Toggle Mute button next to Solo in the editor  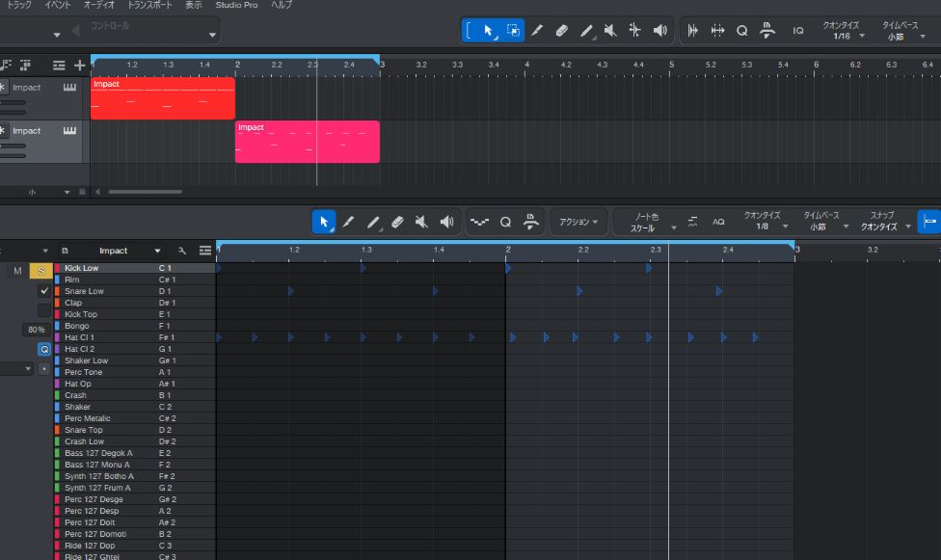[17, 271]
